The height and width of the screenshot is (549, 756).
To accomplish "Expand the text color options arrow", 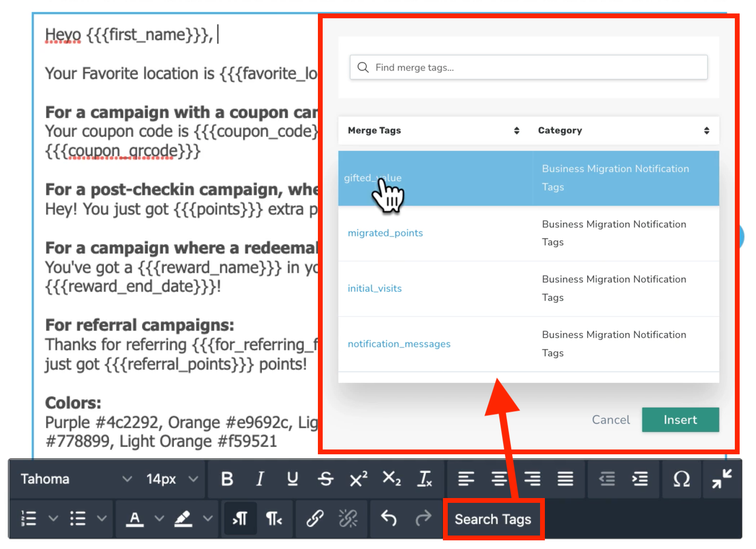I will point(159,518).
